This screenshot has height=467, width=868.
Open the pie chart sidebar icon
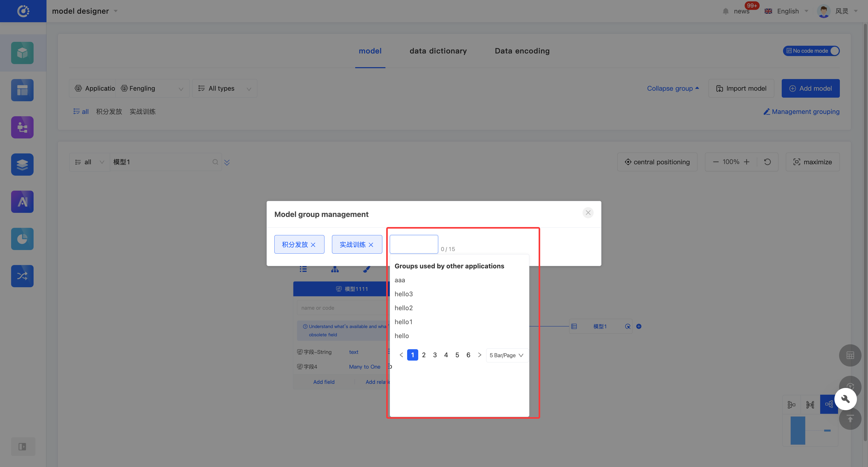tap(22, 239)
